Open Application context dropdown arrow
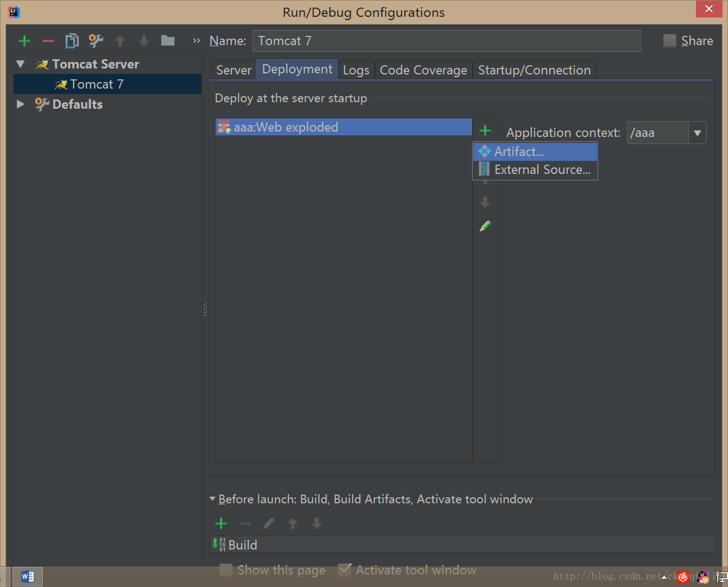The image size is (728, 587). [x=698, y=133]
